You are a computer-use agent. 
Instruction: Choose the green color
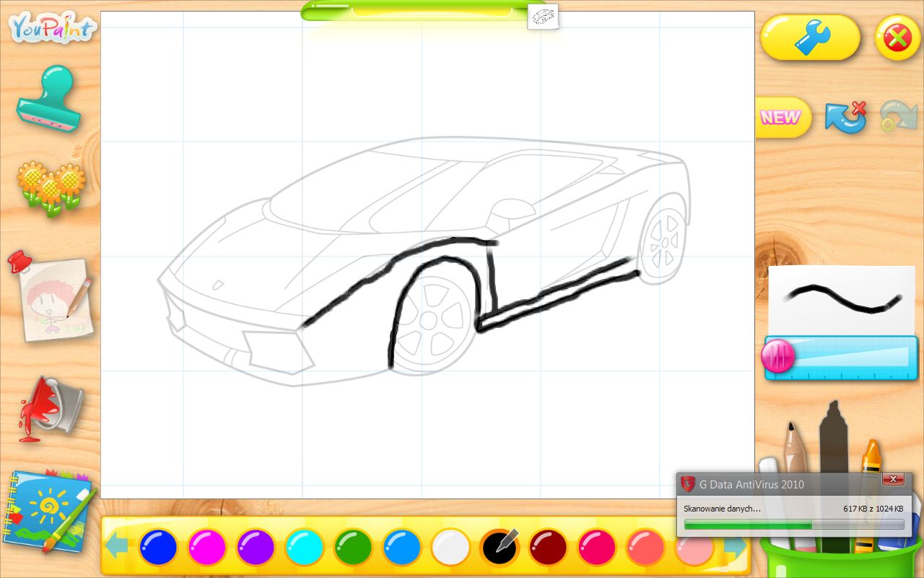353,547
